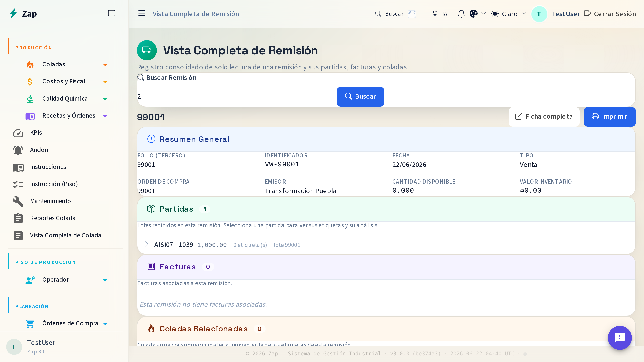Click the Coladas flame icon

click(30, 65)
